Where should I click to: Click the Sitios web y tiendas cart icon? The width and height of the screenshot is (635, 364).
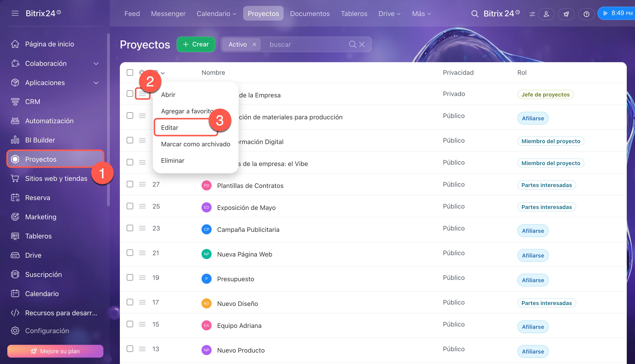(x=15, y=179)
